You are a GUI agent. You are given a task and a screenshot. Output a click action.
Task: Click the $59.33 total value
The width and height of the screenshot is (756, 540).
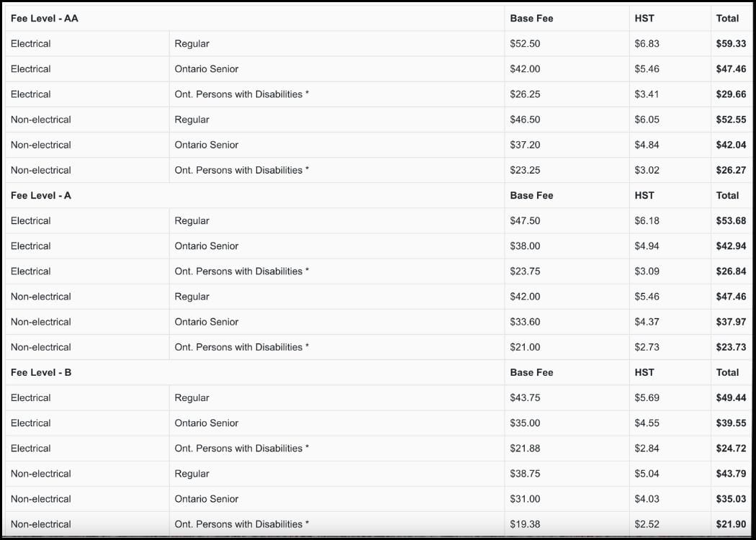(731, 43)
